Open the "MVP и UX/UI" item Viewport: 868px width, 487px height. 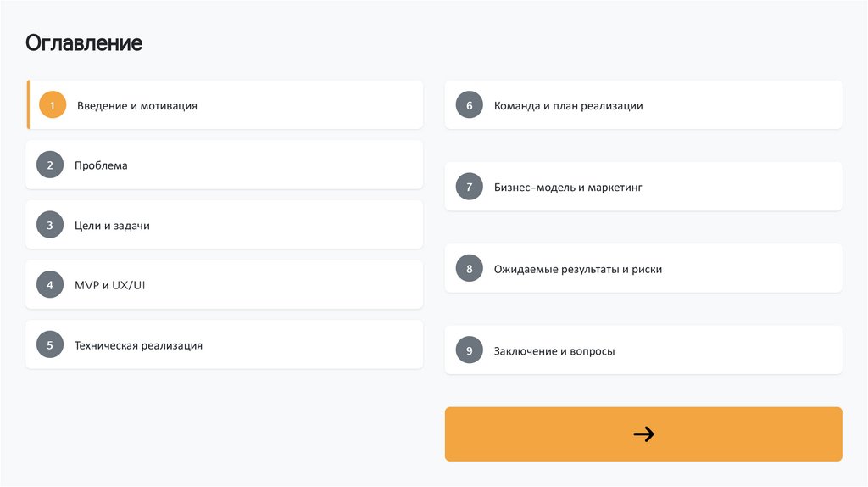(110, 285)
